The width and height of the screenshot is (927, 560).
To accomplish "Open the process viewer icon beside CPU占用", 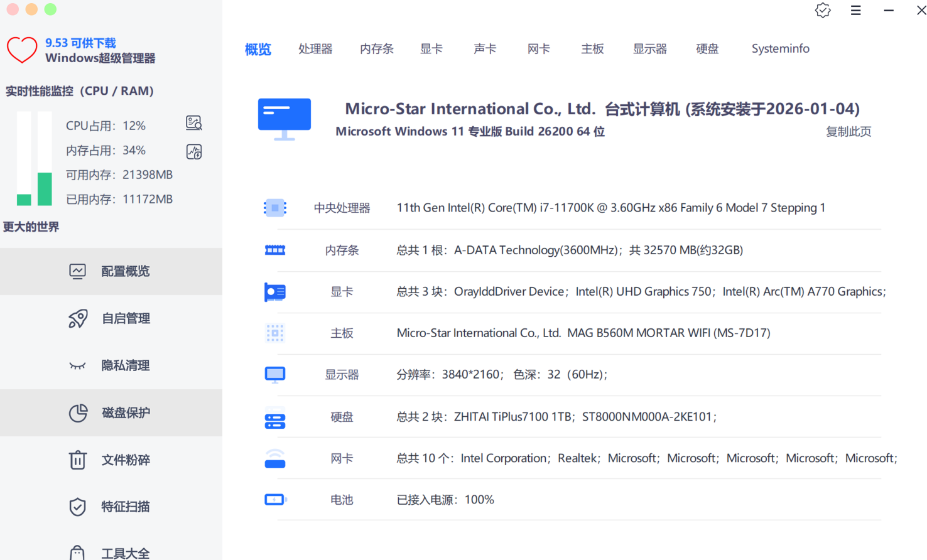I will tap(193, 124).
